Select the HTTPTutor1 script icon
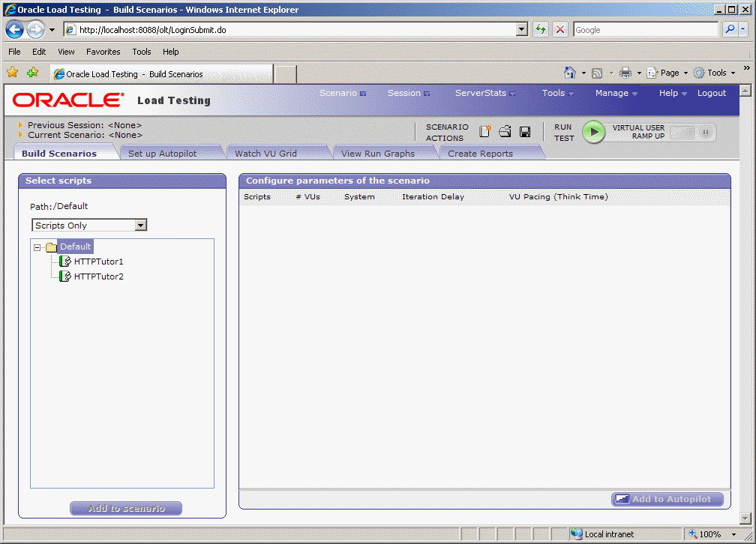This screenshot has height=544, width=756. (x=65, y=261)
